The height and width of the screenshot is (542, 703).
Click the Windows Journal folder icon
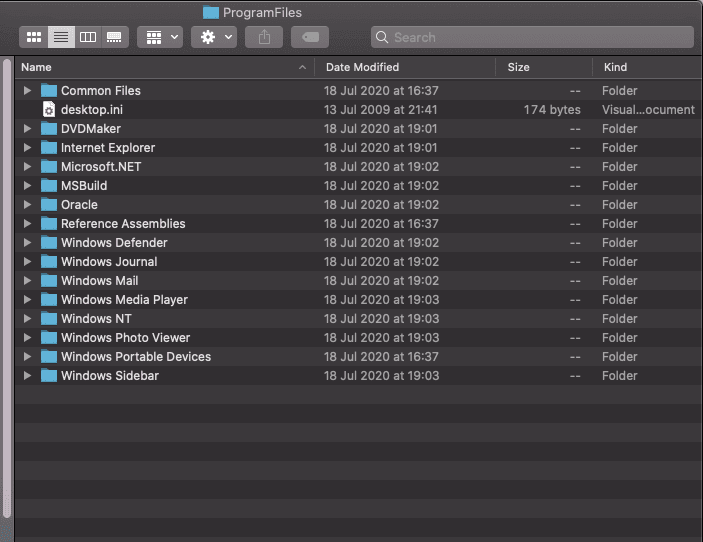point(49,261)
